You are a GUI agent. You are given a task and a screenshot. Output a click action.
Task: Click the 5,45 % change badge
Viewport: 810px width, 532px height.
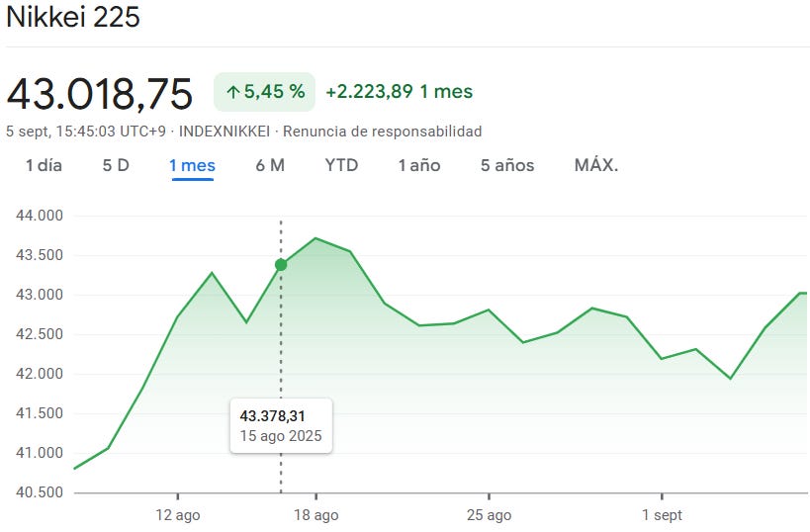click(x=264, y=92)
